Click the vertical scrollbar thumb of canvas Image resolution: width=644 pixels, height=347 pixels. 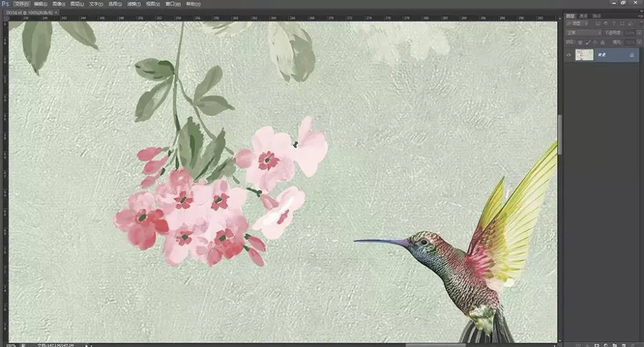(x=560, y=135)
